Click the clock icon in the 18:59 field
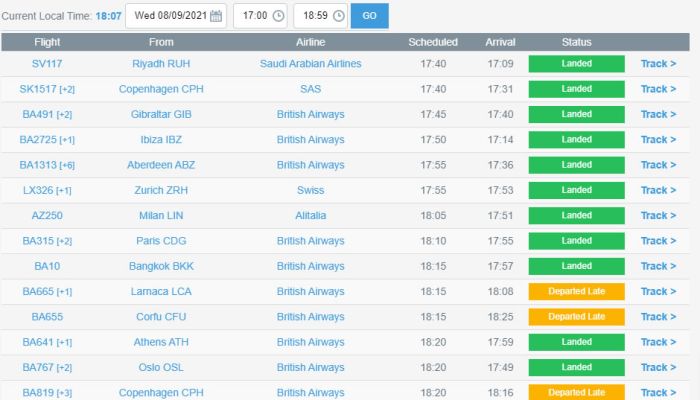 338,16
